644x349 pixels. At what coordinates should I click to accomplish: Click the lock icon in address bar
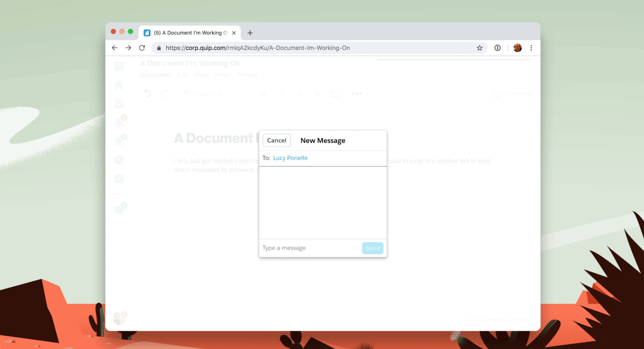pyautogui.click(x=159, y=48)
